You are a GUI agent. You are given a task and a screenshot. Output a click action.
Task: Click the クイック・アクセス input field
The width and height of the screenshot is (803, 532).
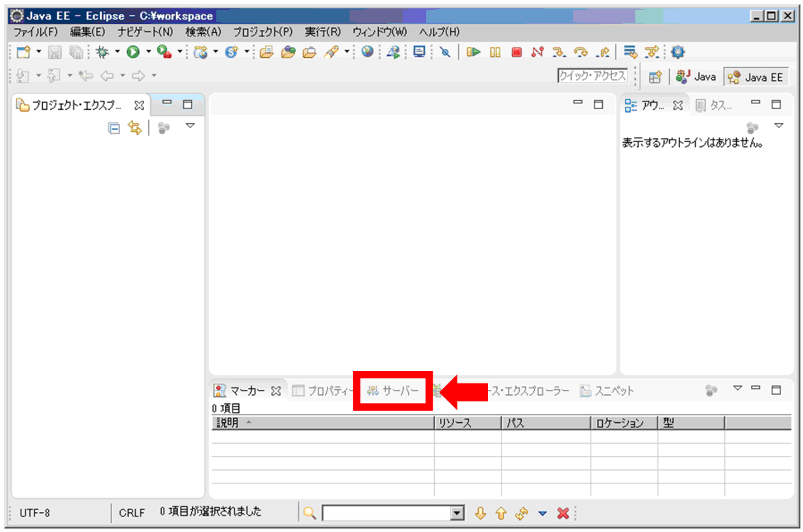click(592, 76)
